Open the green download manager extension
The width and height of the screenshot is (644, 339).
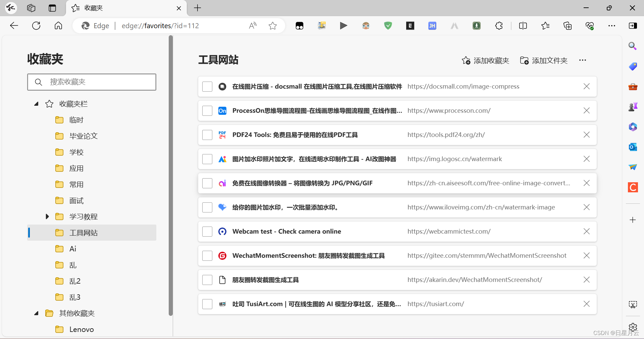477,26
